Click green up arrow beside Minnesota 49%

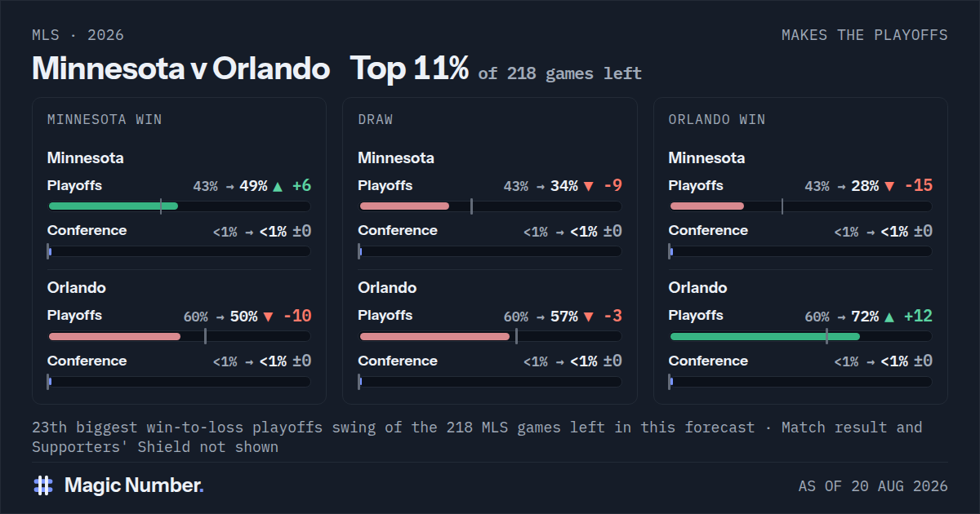tap(278, 186)
